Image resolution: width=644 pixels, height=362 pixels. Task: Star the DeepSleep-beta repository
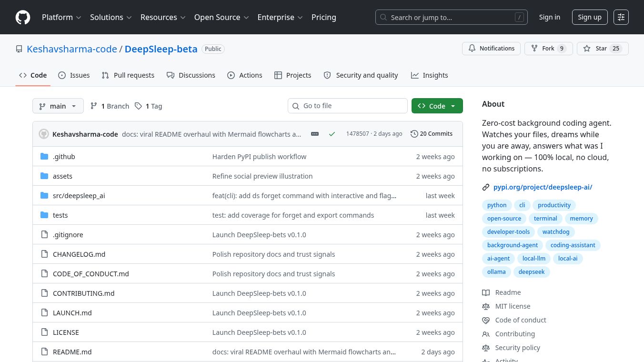click(602, 49)
